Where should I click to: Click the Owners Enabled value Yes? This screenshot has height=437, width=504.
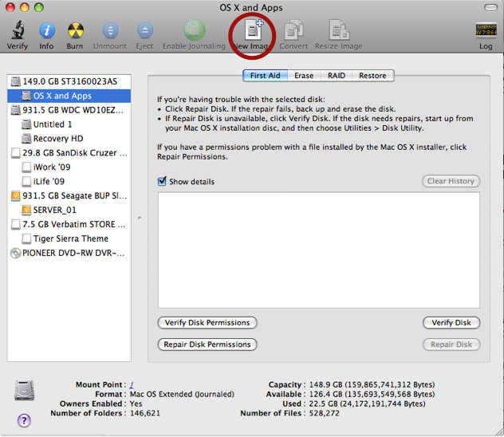coord(136,404)
